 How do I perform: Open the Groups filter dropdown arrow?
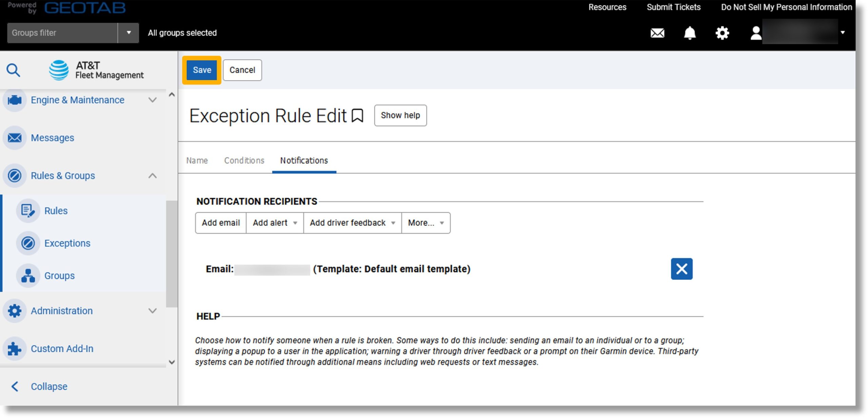point(129,33)
